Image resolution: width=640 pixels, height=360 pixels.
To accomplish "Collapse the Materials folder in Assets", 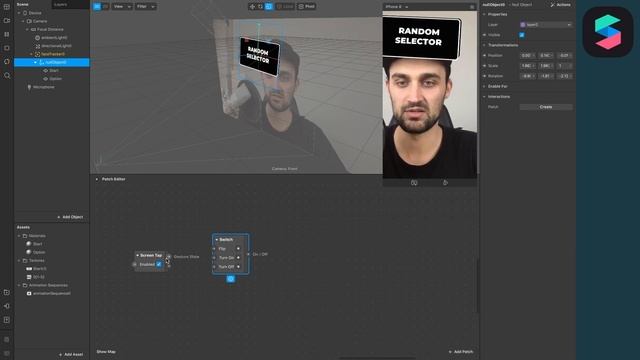I will click(x=19, y=236).
